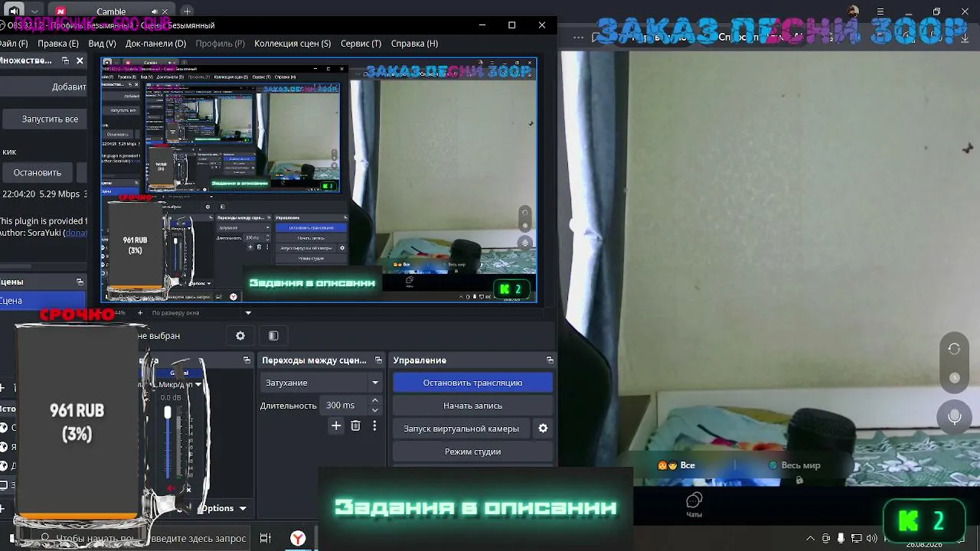Adjust the Микр/доп volume slider handle
The image size is (980, 551).
pos(168,412)
